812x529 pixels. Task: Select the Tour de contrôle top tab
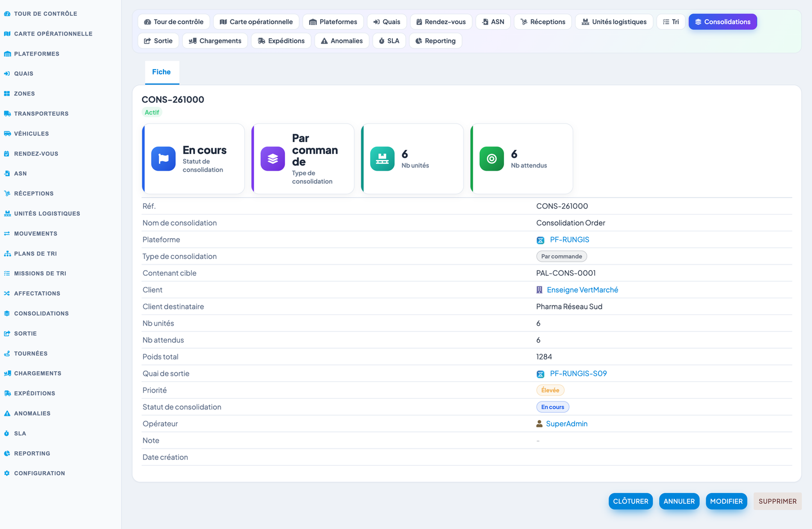174,22
